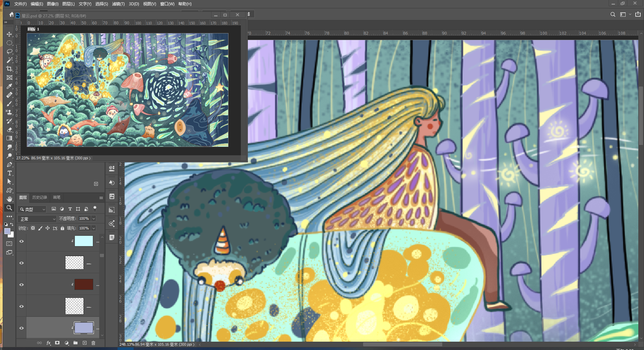Viewport: 644px width, 350px height.
Task: Click the add layer mask icon
Action: 57,343
